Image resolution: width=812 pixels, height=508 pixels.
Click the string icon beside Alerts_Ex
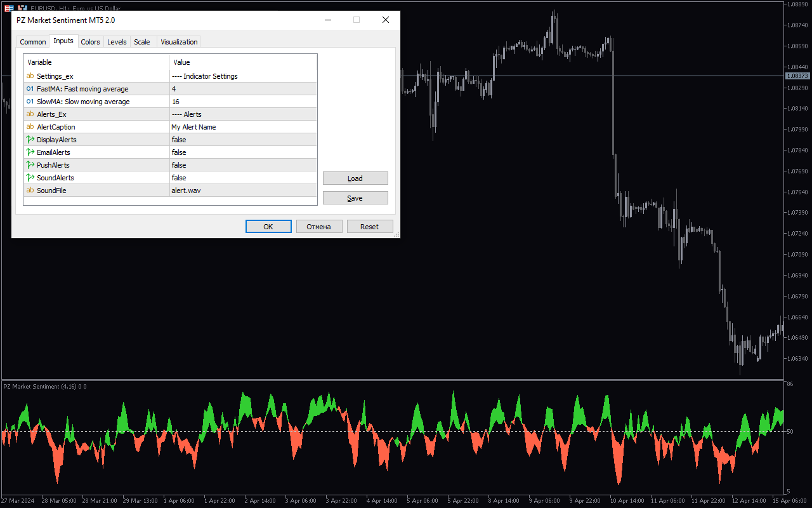30,114
